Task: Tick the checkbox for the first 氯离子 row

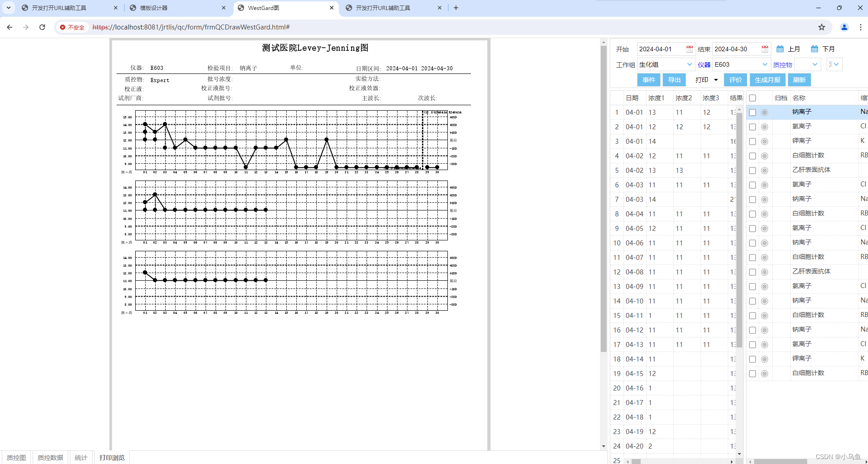Action: coord(752,127)
